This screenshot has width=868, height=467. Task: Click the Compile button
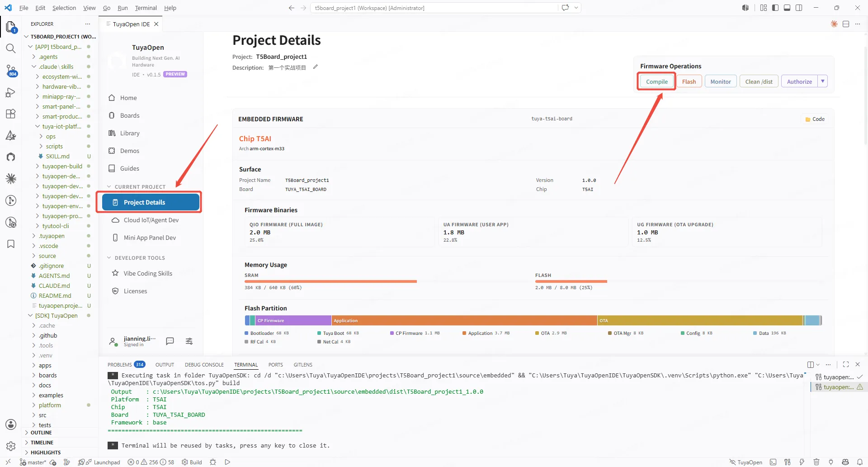[656, 81]
